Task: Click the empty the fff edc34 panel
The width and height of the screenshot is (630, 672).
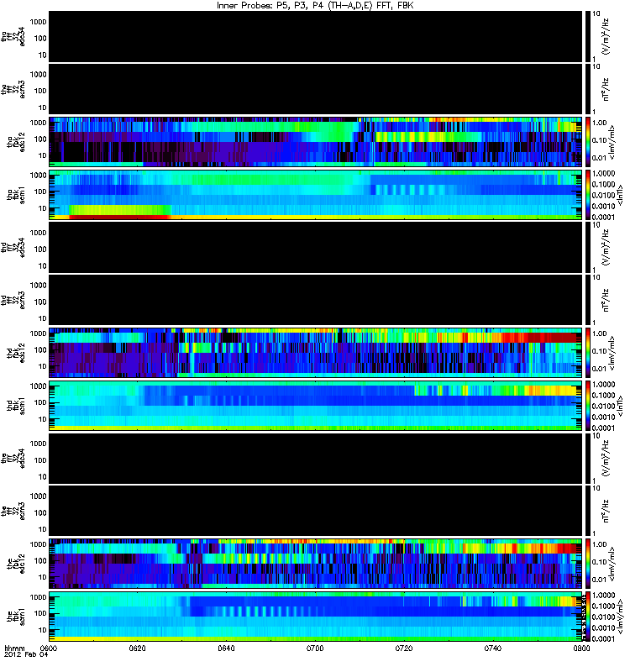Action: (316, 458)
